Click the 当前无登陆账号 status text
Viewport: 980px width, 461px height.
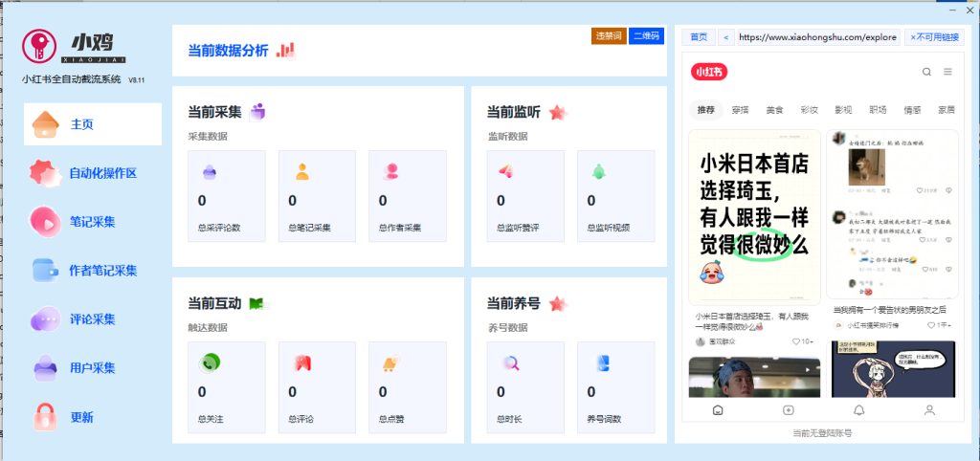[822, 433]
